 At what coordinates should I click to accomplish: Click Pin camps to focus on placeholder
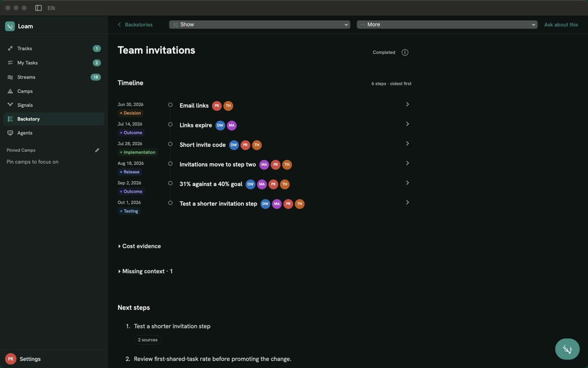pos(33,162)
